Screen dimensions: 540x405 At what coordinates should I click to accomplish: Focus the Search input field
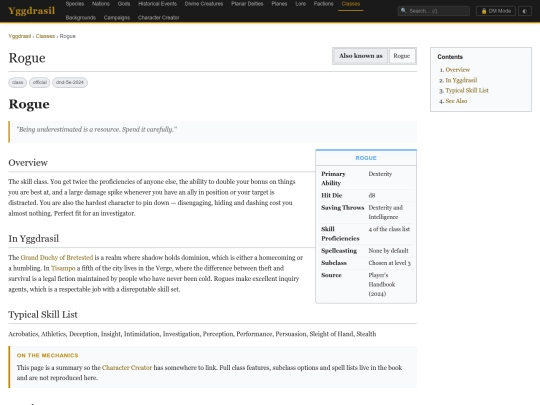tap(434, 11)
